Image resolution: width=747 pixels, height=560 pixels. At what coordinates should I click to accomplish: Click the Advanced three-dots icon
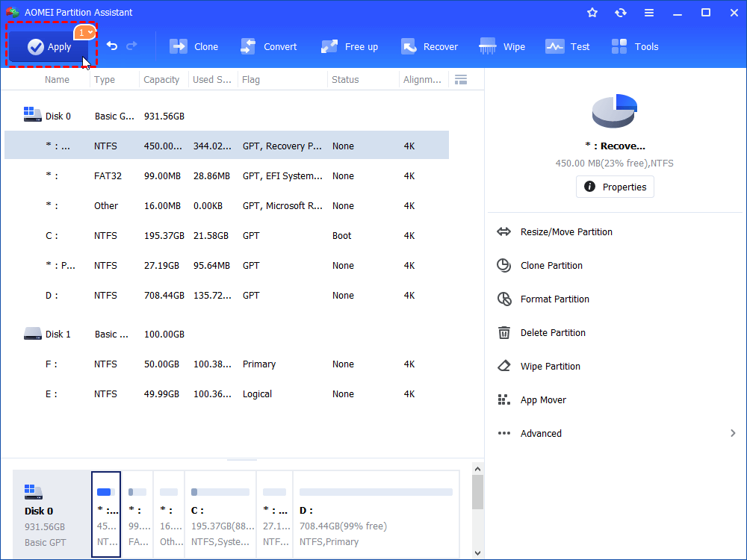tap(503, 433)
